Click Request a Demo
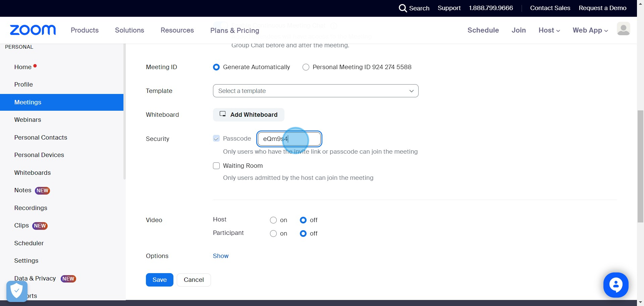 click(x=602, y=8)
